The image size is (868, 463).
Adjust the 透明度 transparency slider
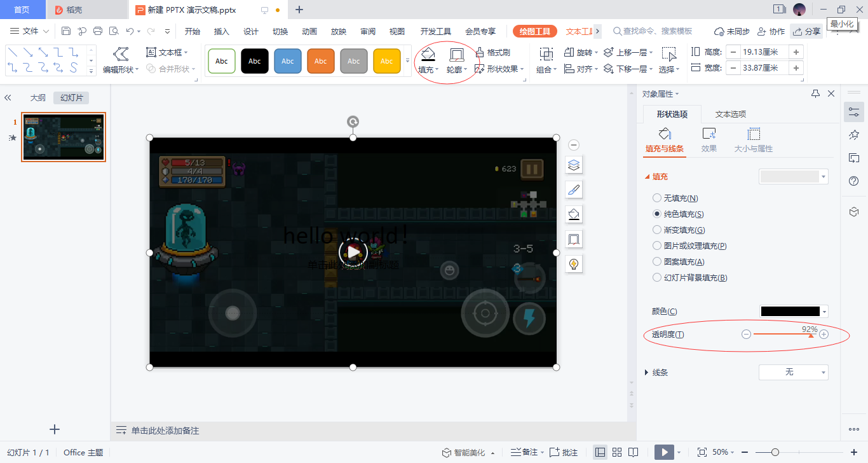coord(785,334)
